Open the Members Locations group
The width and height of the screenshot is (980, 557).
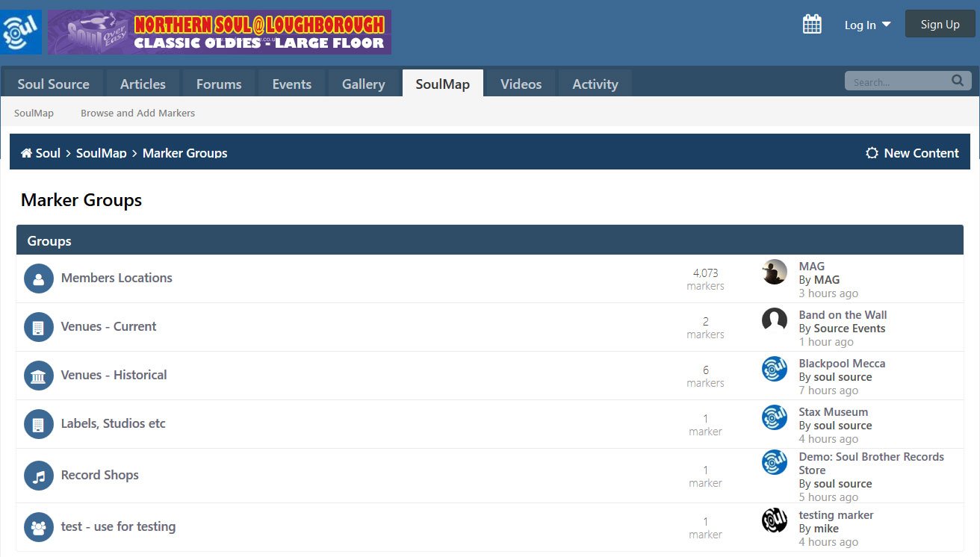[x=117, y=278]
